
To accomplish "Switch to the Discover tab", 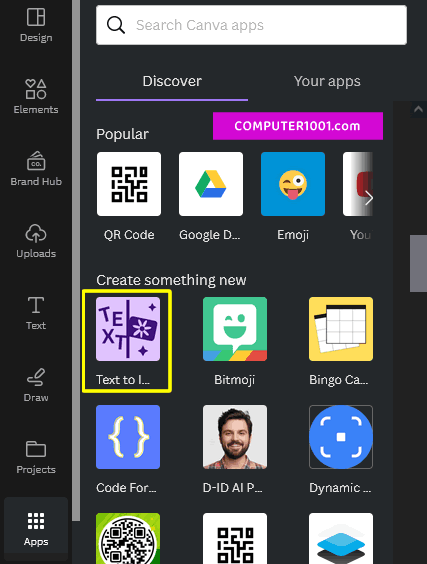I will pyautogui.click(x=172, y=81).
